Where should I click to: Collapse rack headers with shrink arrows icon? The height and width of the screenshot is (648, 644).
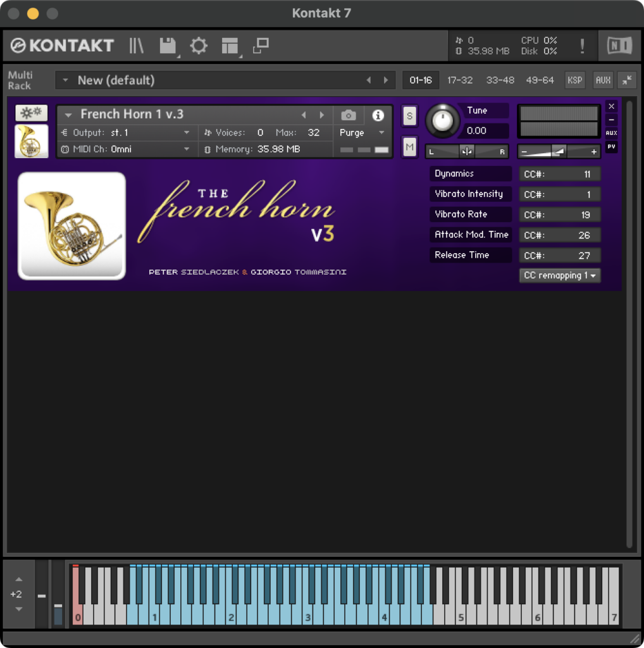(627, 80)
